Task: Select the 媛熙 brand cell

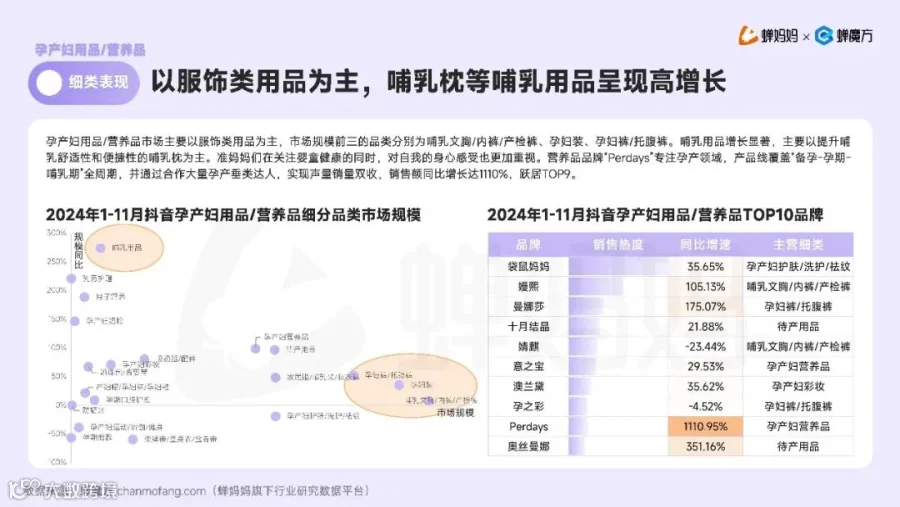Action: [x=528, y=287]
